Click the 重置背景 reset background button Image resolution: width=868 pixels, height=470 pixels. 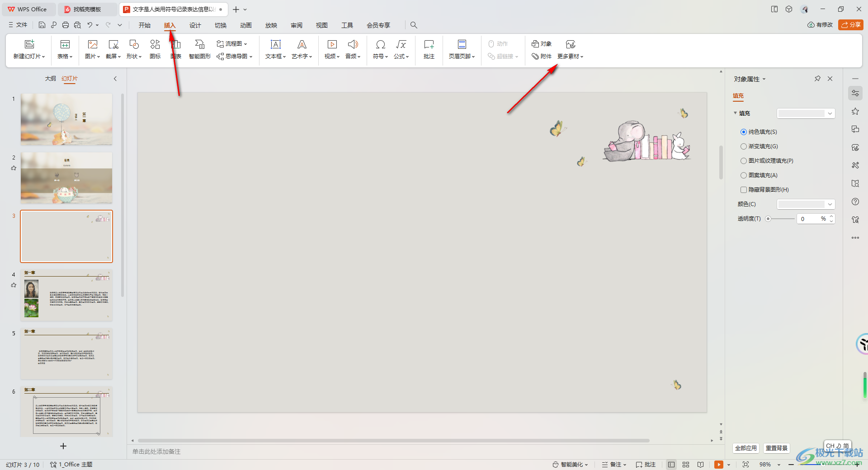click(777, 448)
